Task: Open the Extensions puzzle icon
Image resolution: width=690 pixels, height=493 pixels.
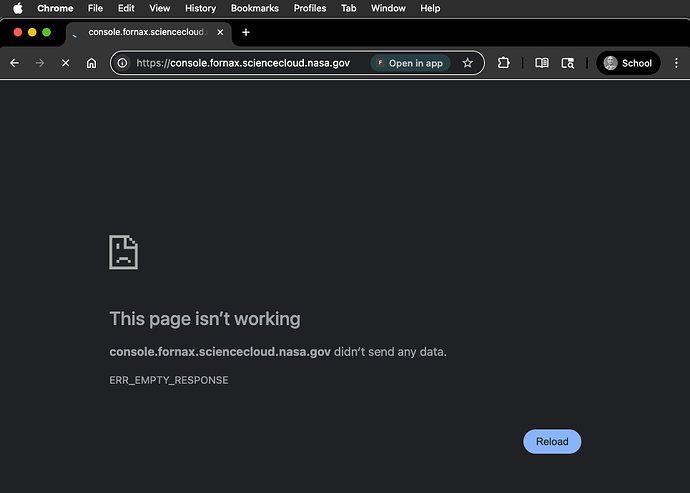Action: click(x=503, y=63)
